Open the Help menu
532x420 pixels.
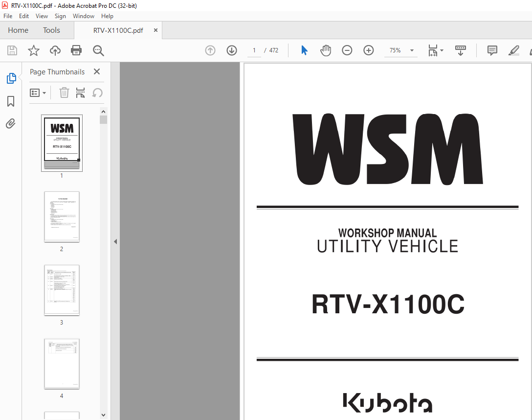coord(107,16)
